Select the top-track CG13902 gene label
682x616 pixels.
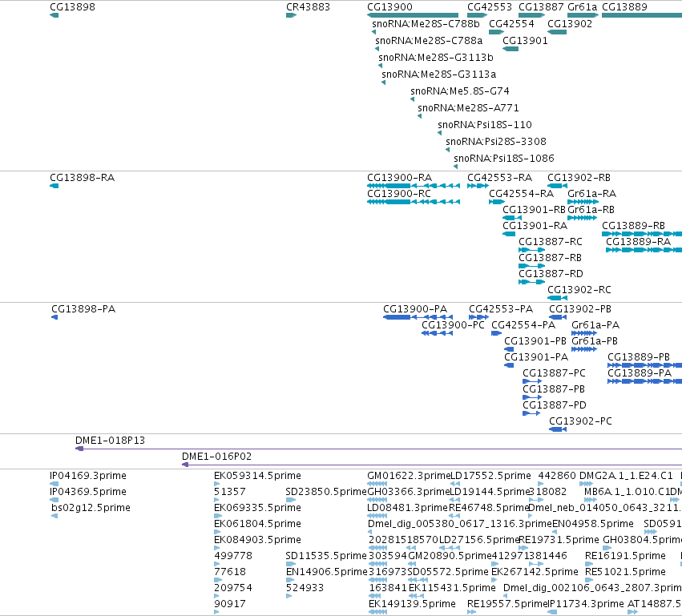570,23
